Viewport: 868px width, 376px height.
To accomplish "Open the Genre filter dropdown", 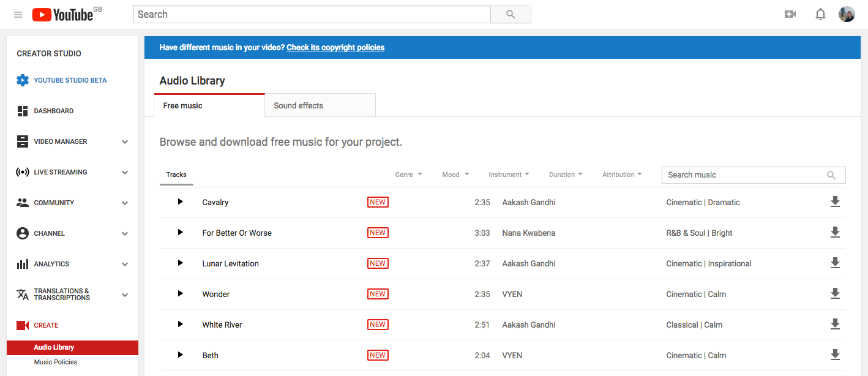I will tap(408, 175).
